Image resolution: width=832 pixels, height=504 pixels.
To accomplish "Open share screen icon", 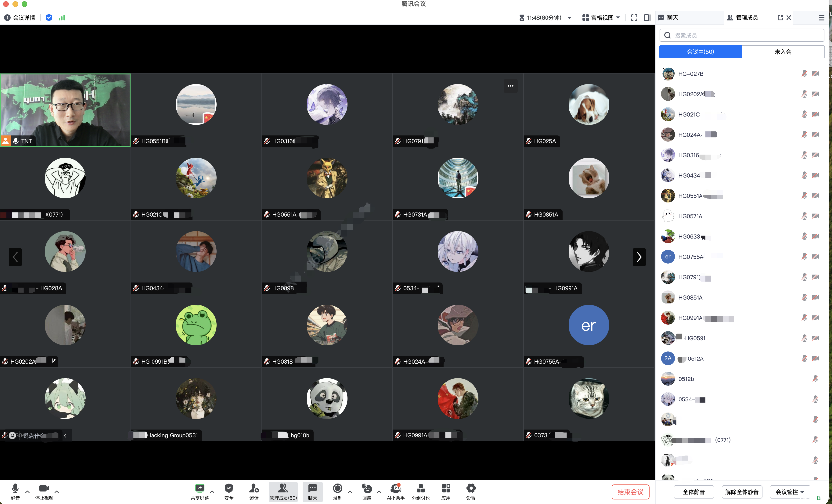I will 199,488.
